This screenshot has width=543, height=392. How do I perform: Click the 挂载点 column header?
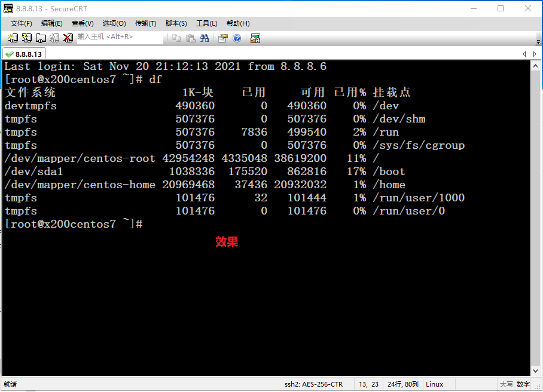392,93
